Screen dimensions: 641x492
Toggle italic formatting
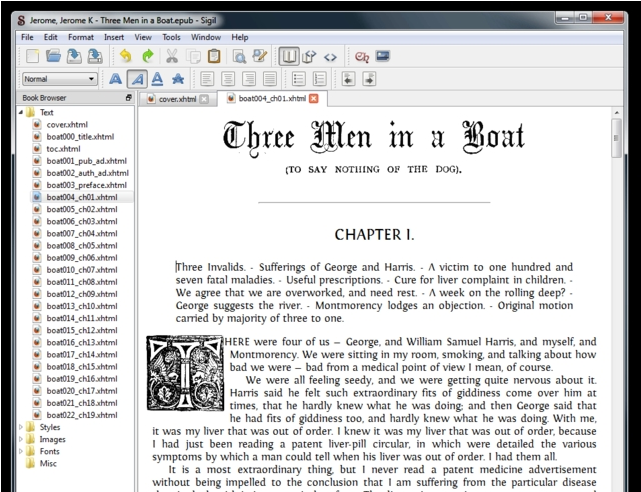pos(137,79)
